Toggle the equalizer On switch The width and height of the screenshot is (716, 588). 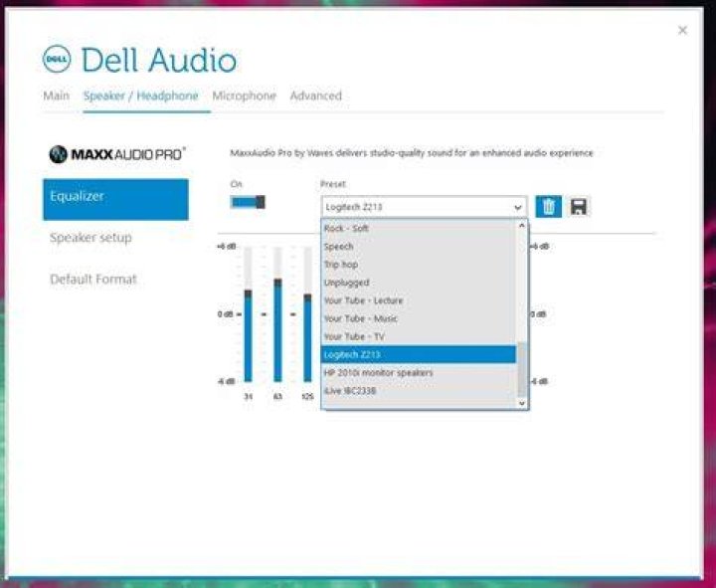[248, 202]
